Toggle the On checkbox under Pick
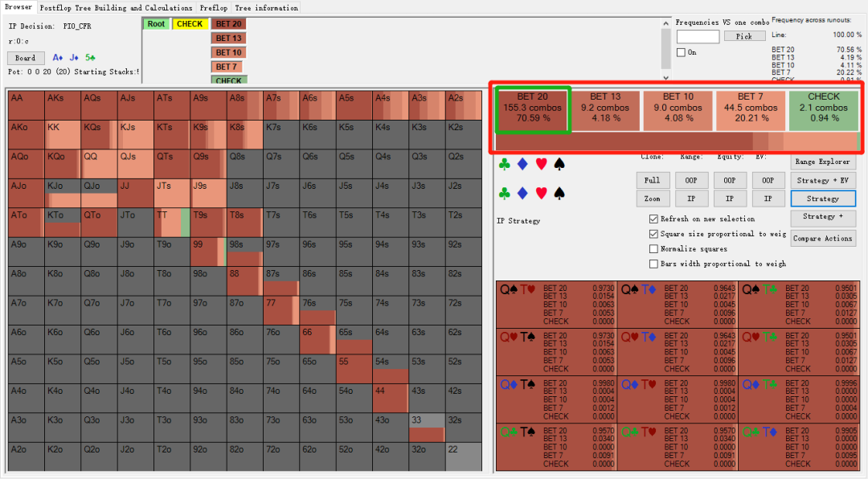Image resolution: width=868 pixels, height=479 pixels. (x=681, y=52)
